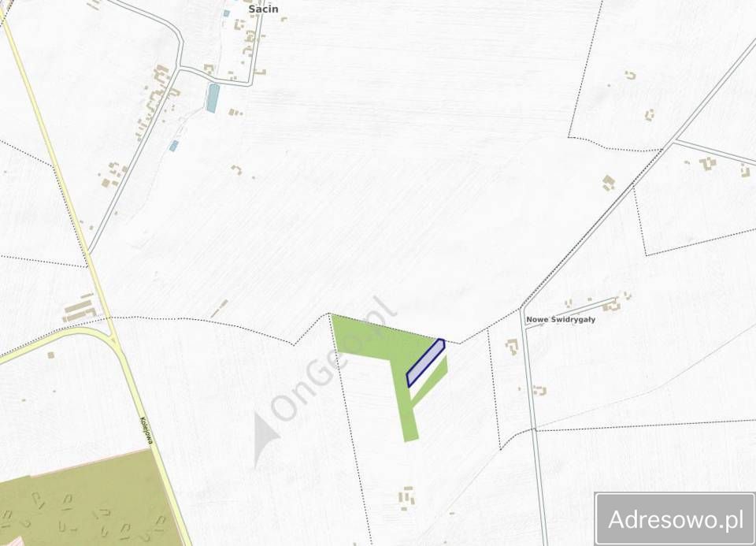Click the Nowe Świdrygały place label
The height and width of the screenshot is (546, 756).
560,319
